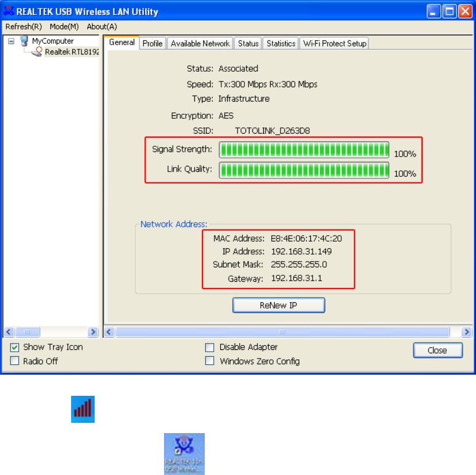This screenshot has height=475, width=476.
Task: Open the Statistics tab
Action: coord(281,44)
